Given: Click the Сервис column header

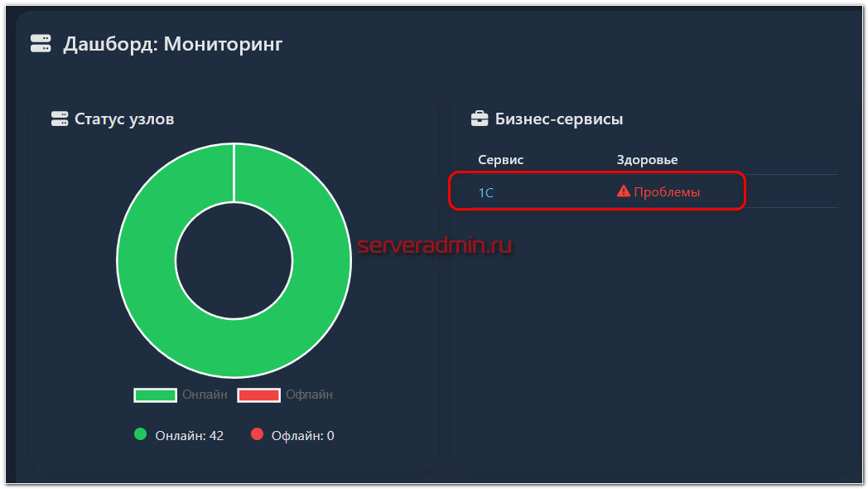Looking at the screenshot, I should (500, 159).
